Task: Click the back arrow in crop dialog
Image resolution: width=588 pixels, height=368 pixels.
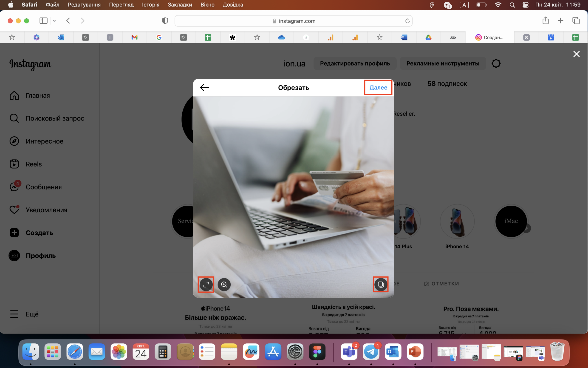Action: pyautogui.click(x=204, y=87)
